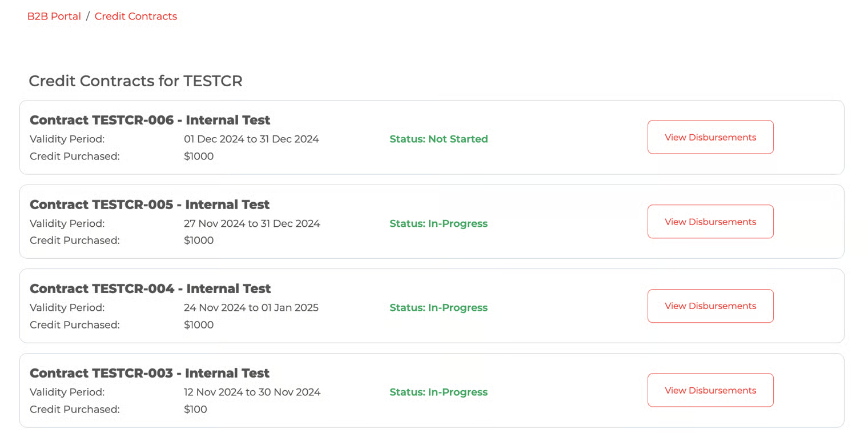Click validity dates 12 Nov to 30 Nov 2024

(x=252, y=392)
